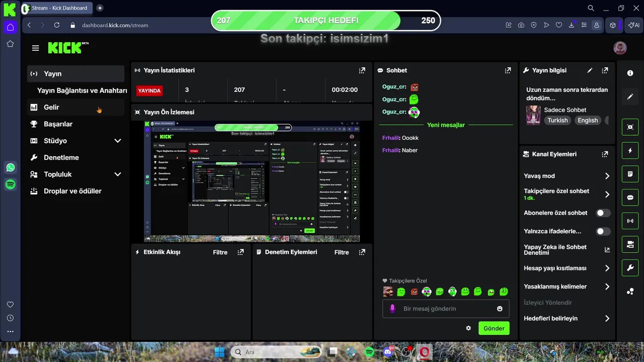644x362 pixels.
Task: Open Etkinlik Akışı Filtre dropdown
Action: (x=220, y=252)
